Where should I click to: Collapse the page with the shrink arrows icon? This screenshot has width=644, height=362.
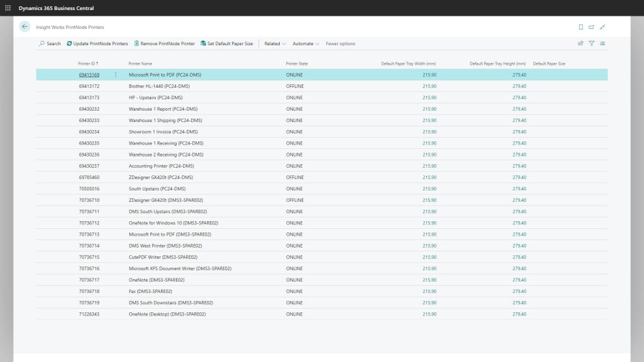tap(602, 27)
